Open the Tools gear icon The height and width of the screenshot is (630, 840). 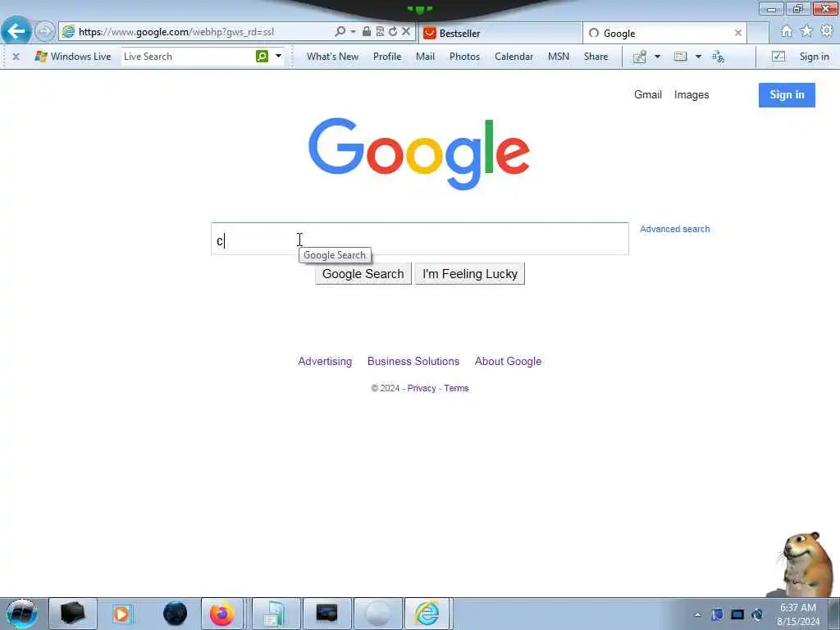[x=827, y=31]
